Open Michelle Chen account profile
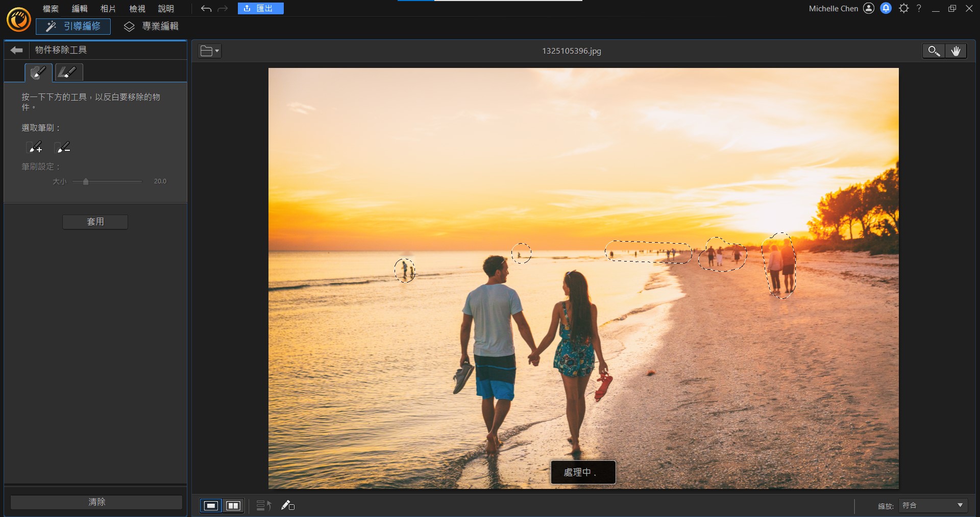980x517 pixels. point(868,8)
